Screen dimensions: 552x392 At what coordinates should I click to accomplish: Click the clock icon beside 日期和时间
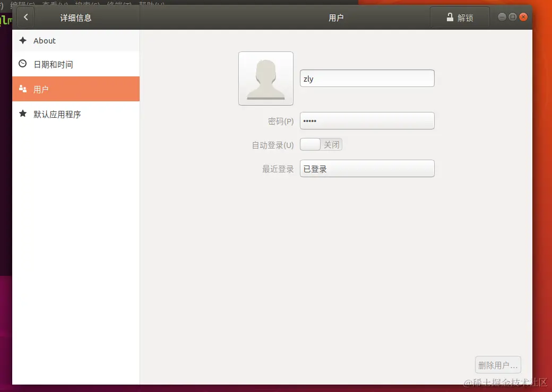22,64
